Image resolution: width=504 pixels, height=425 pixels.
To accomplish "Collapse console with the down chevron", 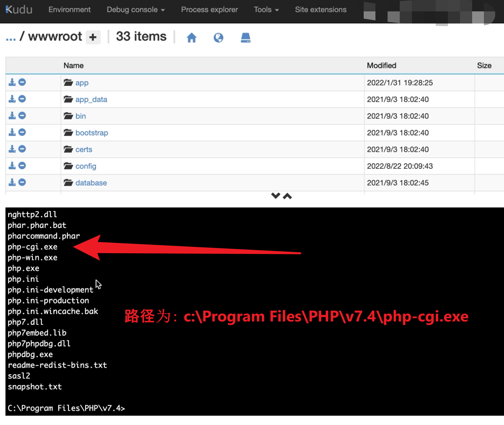I will coord(276,196).
